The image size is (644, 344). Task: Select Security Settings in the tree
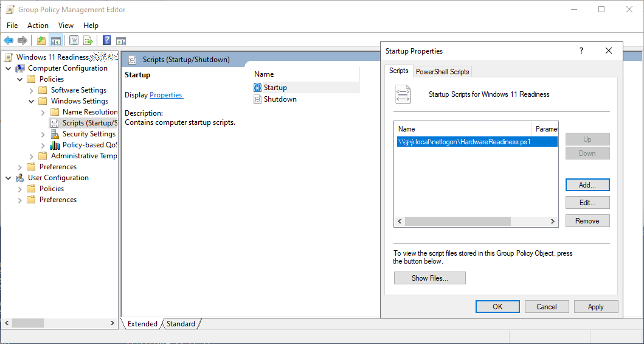coord(89,134)
